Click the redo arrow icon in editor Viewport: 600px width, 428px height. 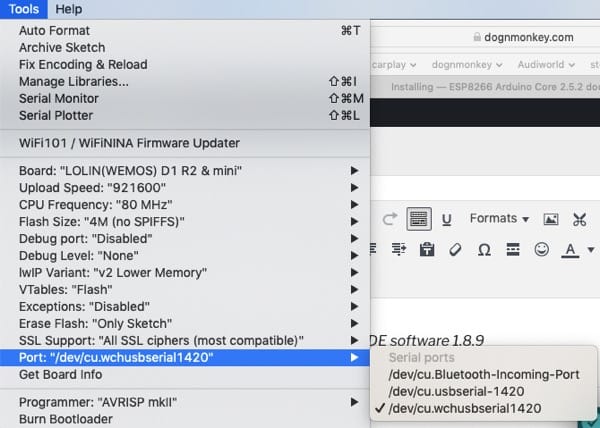pos(389,218)
